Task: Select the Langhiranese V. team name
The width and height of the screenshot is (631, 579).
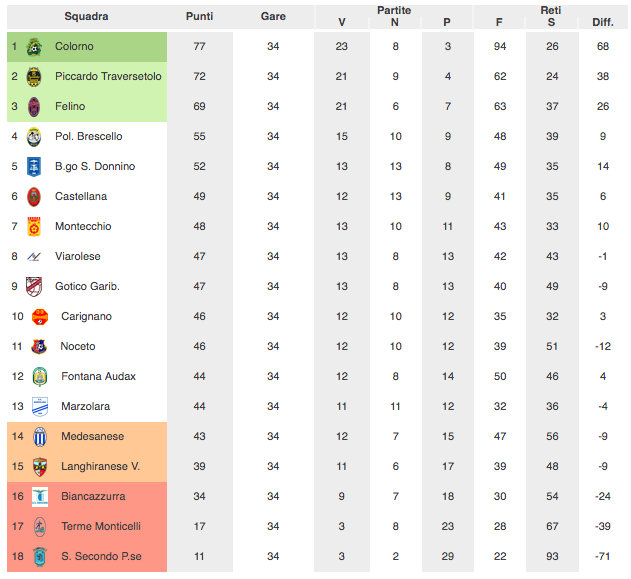Action: click(101, 466)
